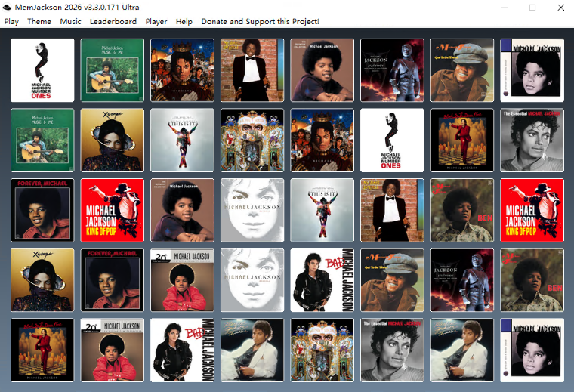Open the Theme menu
This screenshot has height=392, width=574.
(x=39, y=22)
